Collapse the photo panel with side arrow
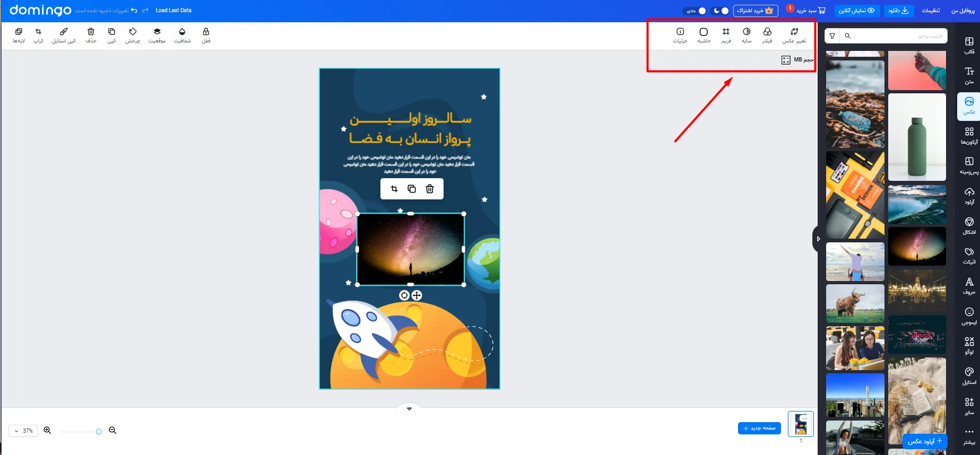Image resolution: width=980 pixels, height=455 pixels. [x=818, y=239]
